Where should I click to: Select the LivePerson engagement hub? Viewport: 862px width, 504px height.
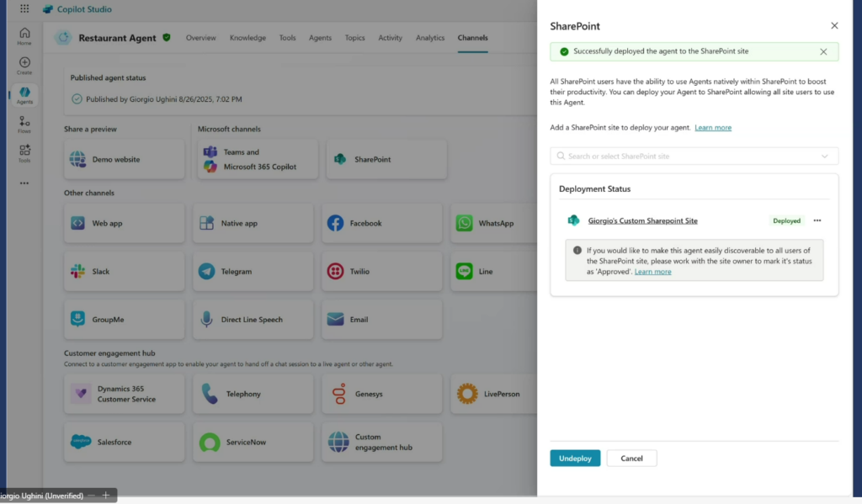493,394
